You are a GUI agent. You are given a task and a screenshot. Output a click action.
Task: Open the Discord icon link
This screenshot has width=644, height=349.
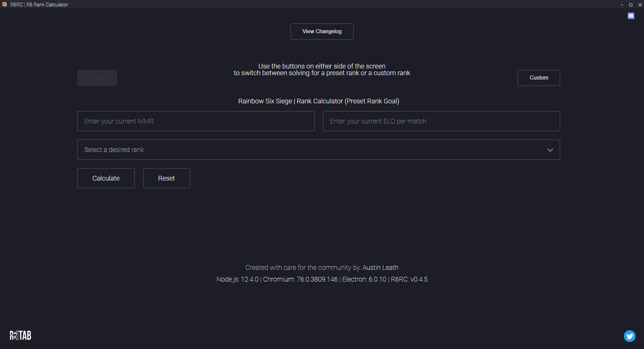pos(631,16)
